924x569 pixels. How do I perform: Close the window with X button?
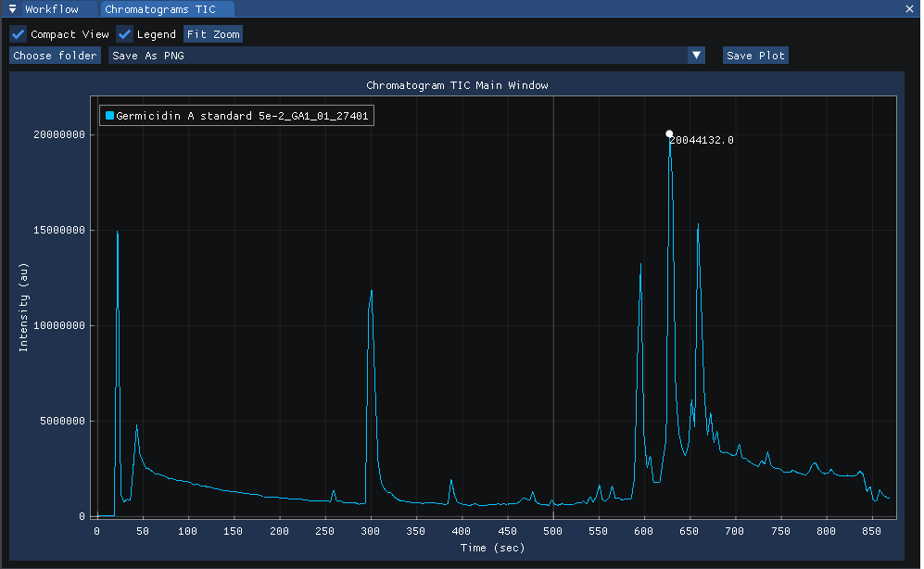(x=909, y=9)
